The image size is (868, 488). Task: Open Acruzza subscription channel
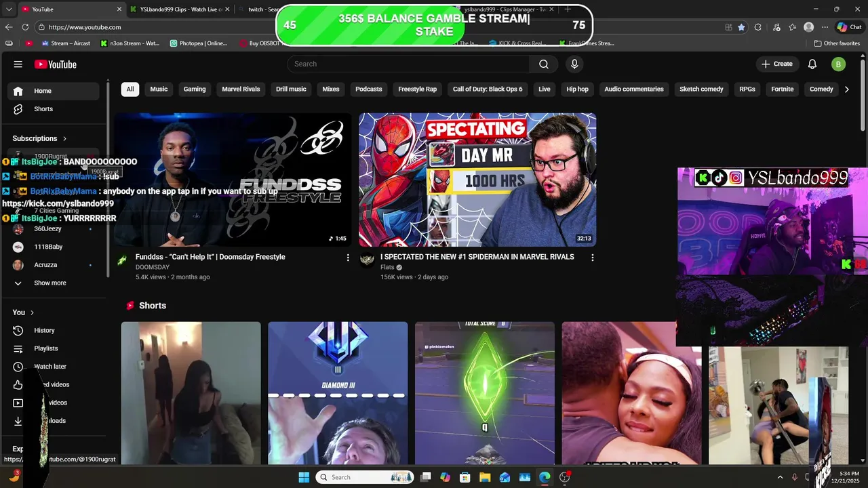pyautogui.click(x=54, y=265)
